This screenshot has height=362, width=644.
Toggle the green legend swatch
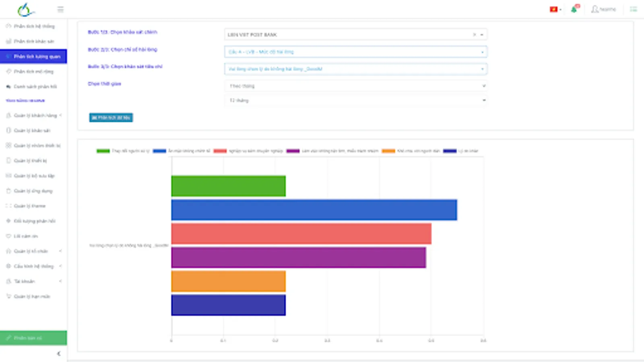[x=103, y=151]
